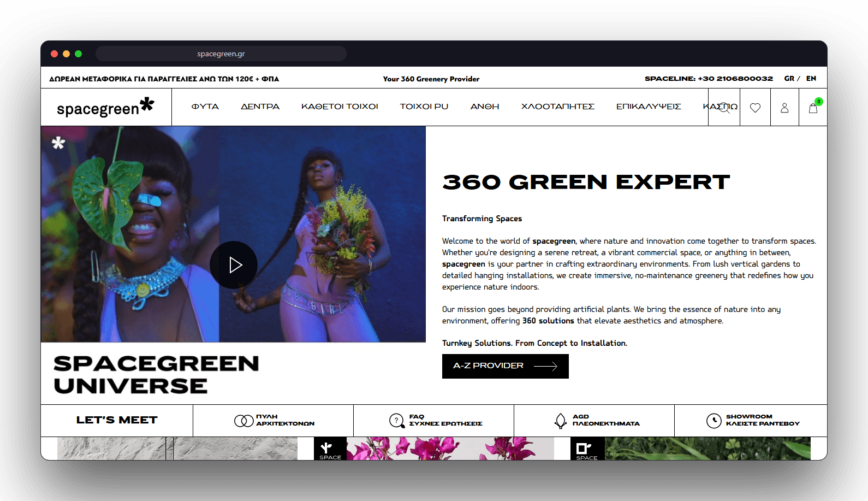Viewport: 868px width, 501px height.
Task: Open the ΧΛΟΟΤΑΠΗΤΕΣ menu
Action: click(558, 107)
